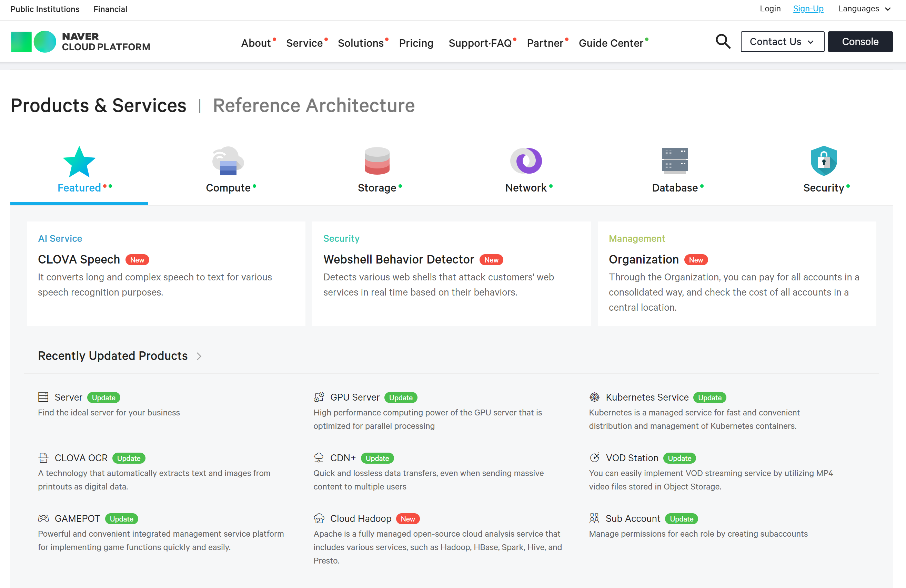
Task: Open the Financial link
Action: (110, 9)
